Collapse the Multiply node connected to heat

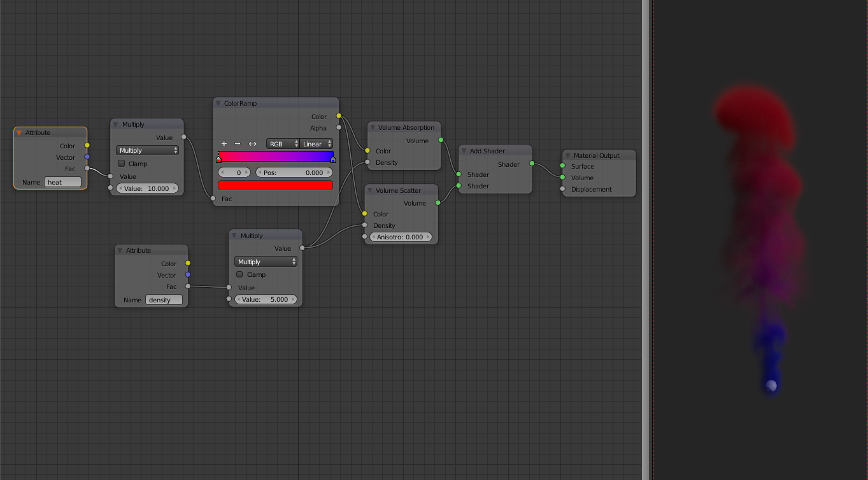[116, 124]
